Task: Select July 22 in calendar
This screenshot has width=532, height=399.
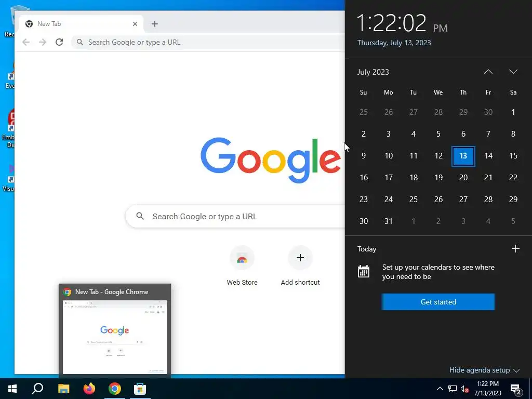Action: click(x=513, y=178)
